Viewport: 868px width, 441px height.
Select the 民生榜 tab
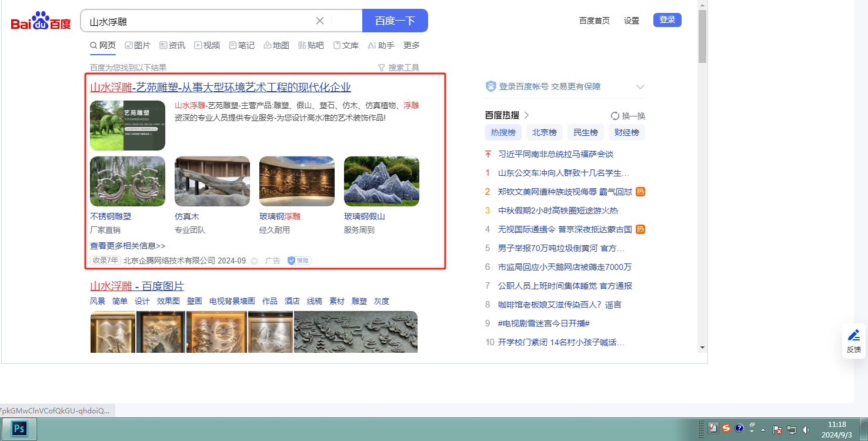click(x=586, y=132)
